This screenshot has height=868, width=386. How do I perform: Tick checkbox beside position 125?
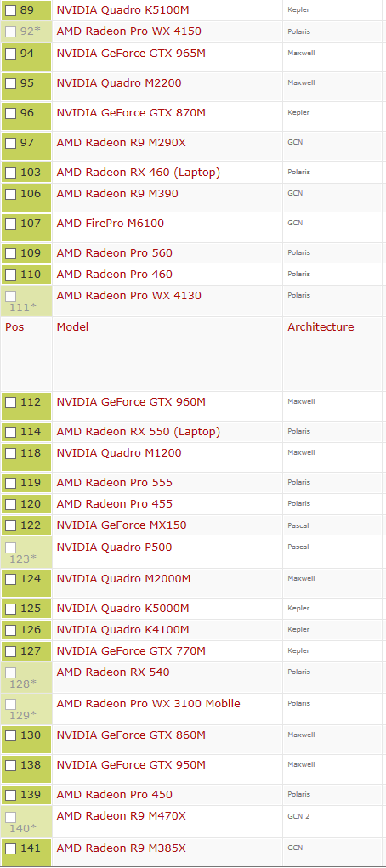click(10, 609)
